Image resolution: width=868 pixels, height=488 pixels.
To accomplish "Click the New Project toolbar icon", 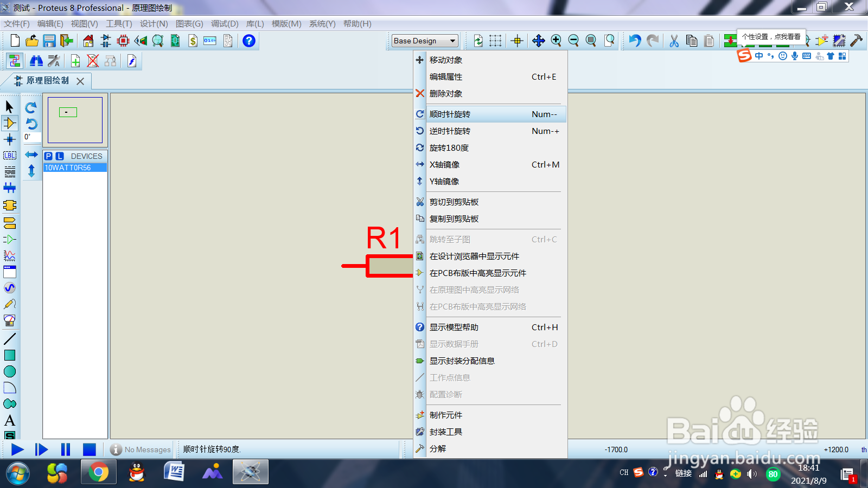I will pyautogui.click(x=15, y=41).
